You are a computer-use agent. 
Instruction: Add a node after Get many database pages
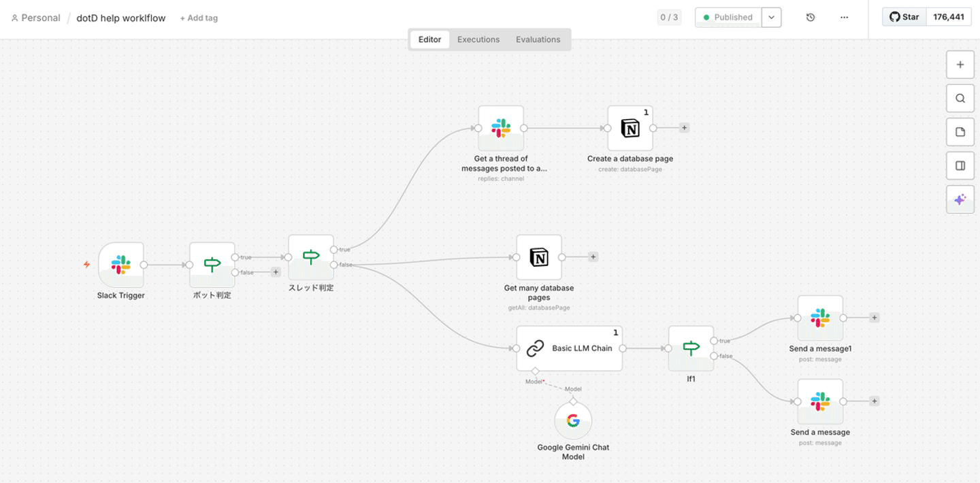tap(593, 257)
